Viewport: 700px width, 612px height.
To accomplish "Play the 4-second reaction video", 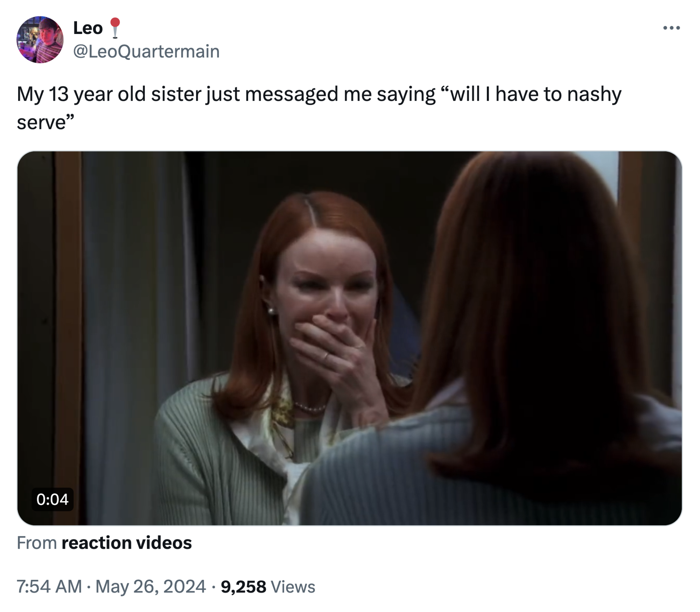I will pyautogui.click(x=349, y=338).
